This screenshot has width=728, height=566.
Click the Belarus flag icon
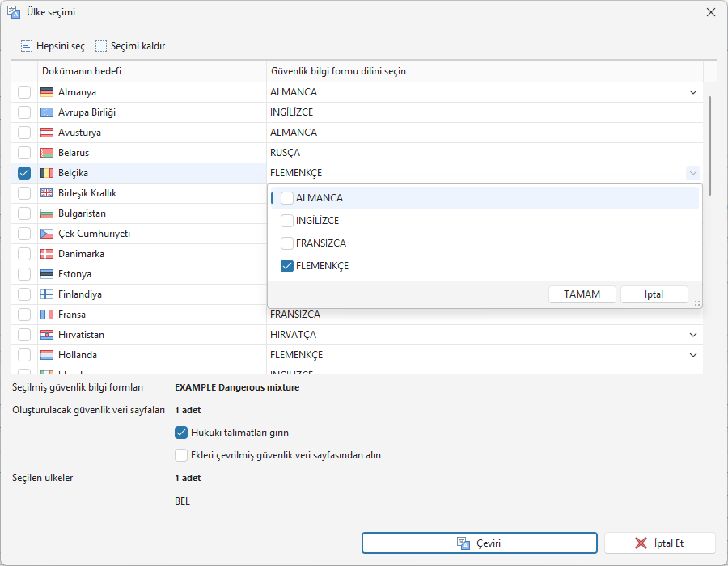point(47,153)
